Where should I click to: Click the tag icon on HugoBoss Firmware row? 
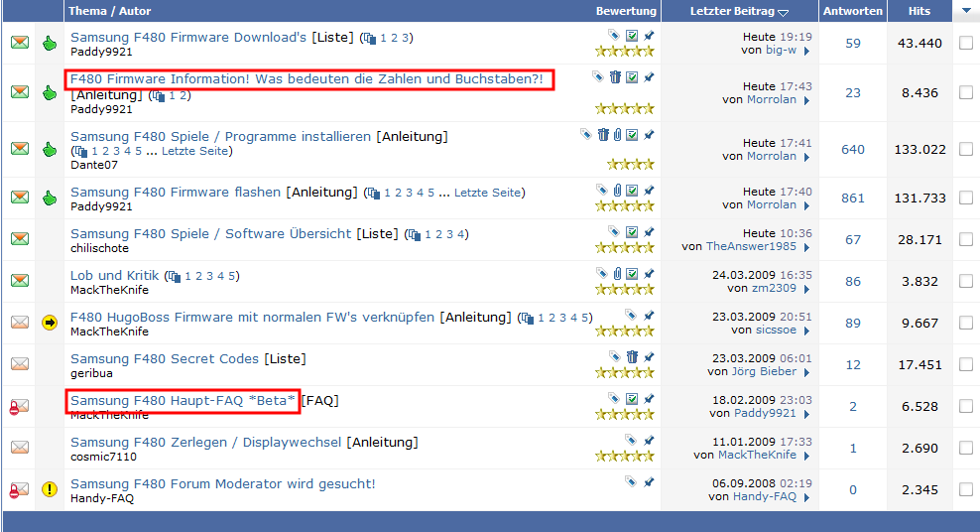pos(631,315)
